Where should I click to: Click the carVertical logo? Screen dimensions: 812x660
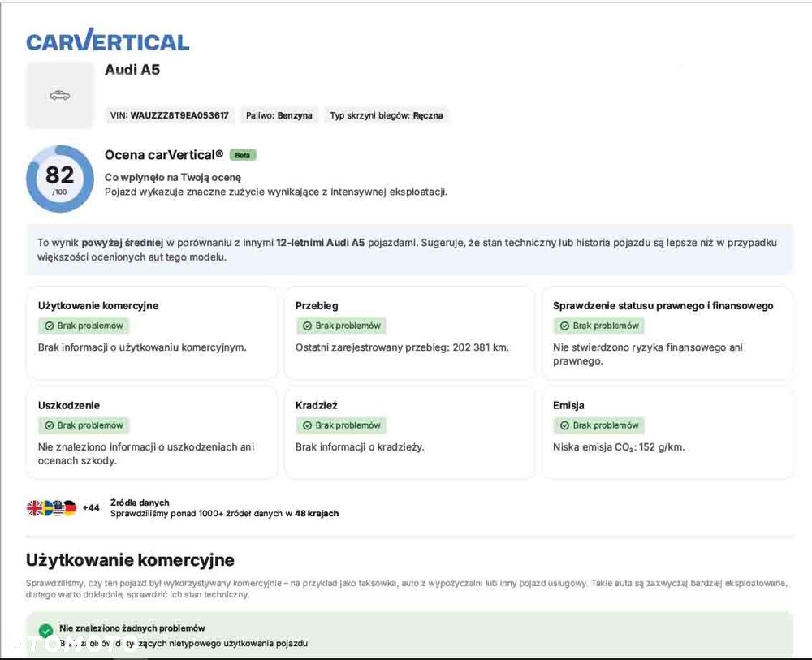click(x=108, y=40)
